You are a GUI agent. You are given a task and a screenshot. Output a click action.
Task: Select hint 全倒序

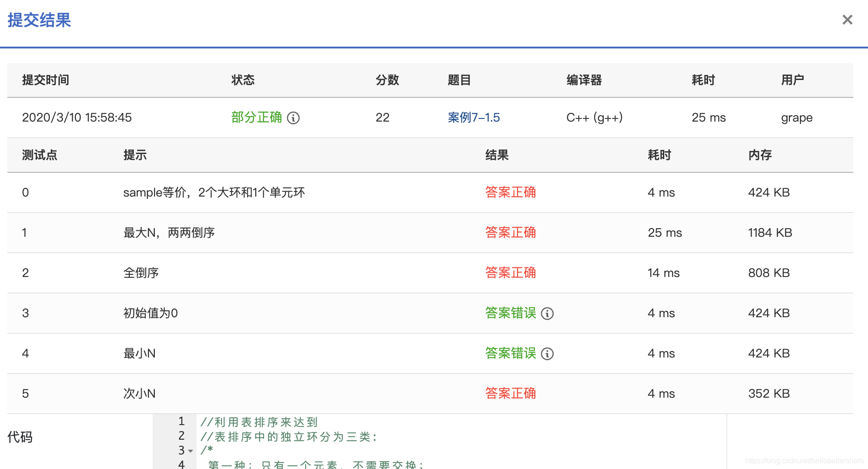coord(141,273)
